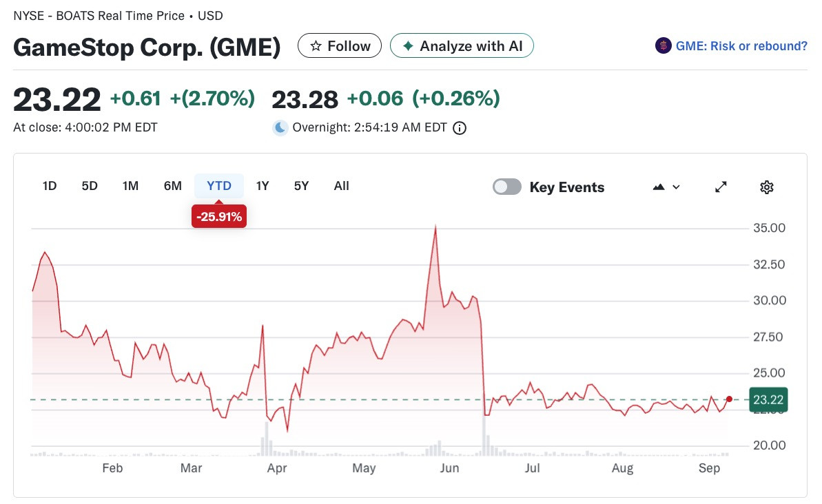
Task: Click the YTD range tab
Action: [219, 186]
